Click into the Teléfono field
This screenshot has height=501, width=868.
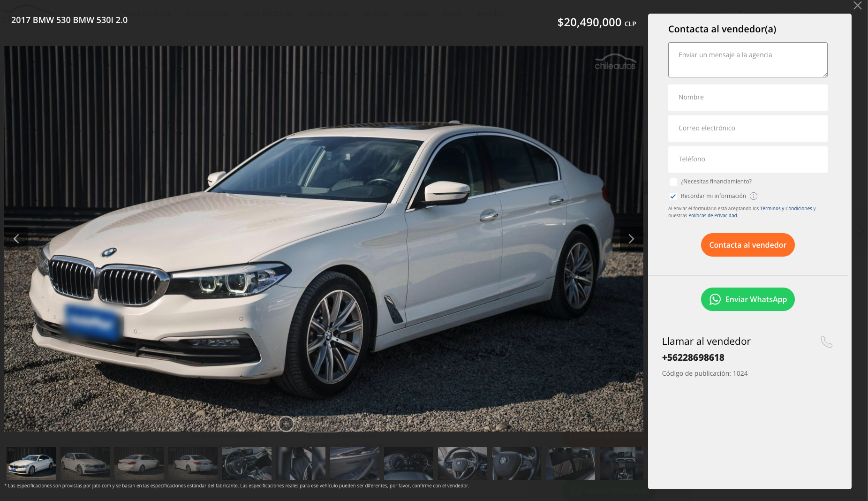click(x=747, y=159)
